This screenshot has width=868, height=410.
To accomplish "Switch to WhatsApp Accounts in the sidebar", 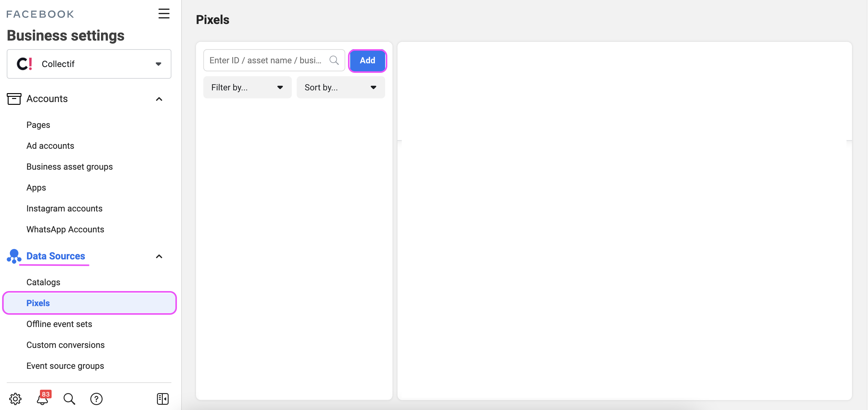I will pos(65,229).
